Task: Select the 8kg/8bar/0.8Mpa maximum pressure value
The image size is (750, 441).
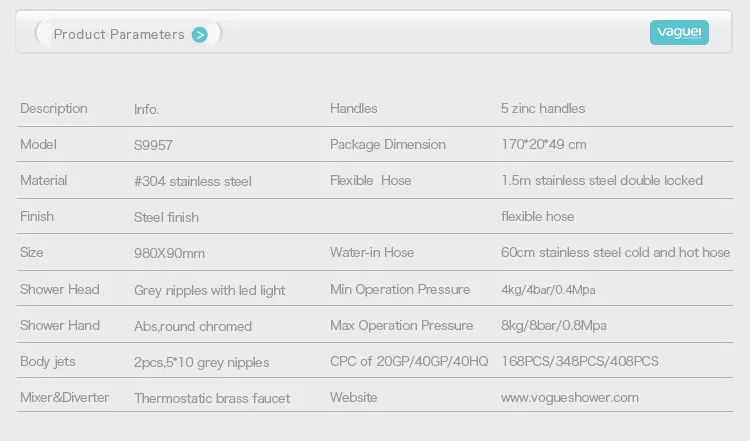Action: click(554, 326)
